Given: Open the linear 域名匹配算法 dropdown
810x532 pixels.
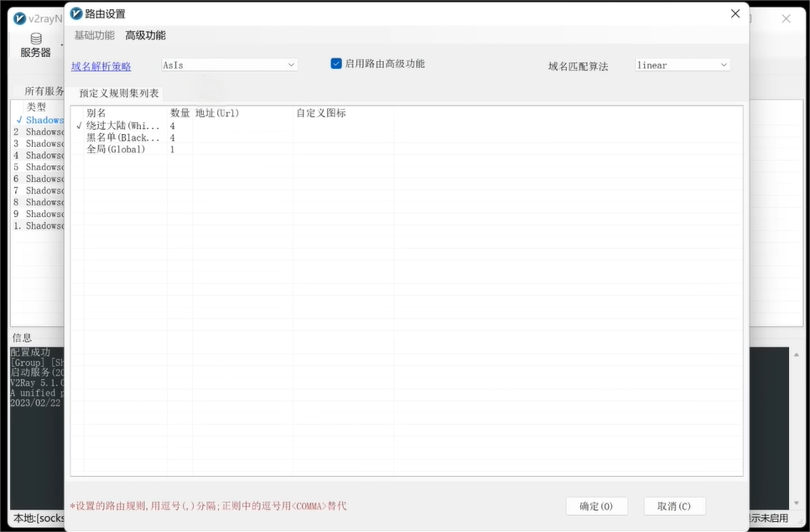Looking at the screenshot, I should point(682,64).
